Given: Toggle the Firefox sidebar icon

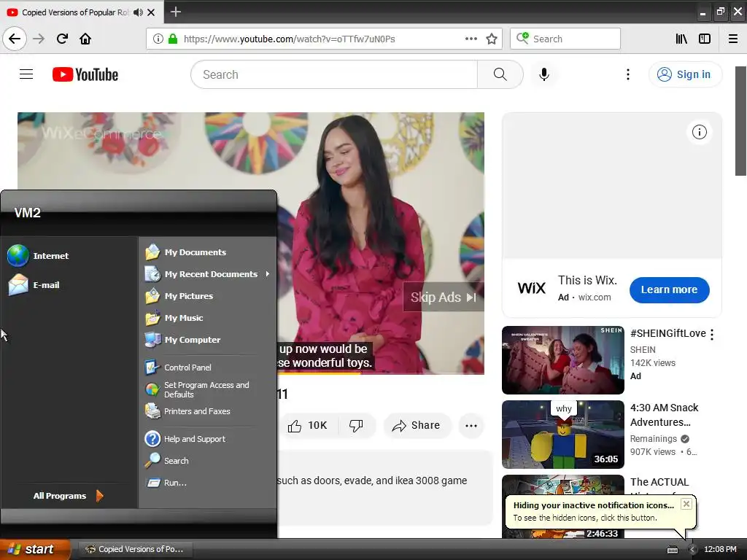Looking at the screenshot, I should [x=705, y=39].
